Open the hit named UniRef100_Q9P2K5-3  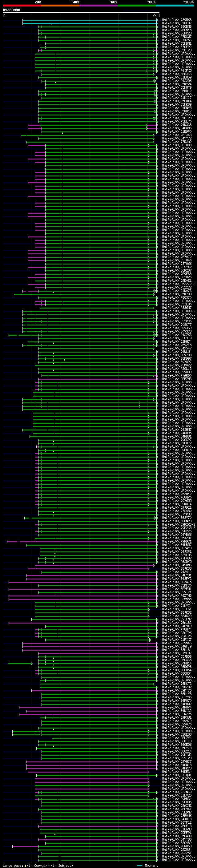pyautogui.click(x=179, y=528)
